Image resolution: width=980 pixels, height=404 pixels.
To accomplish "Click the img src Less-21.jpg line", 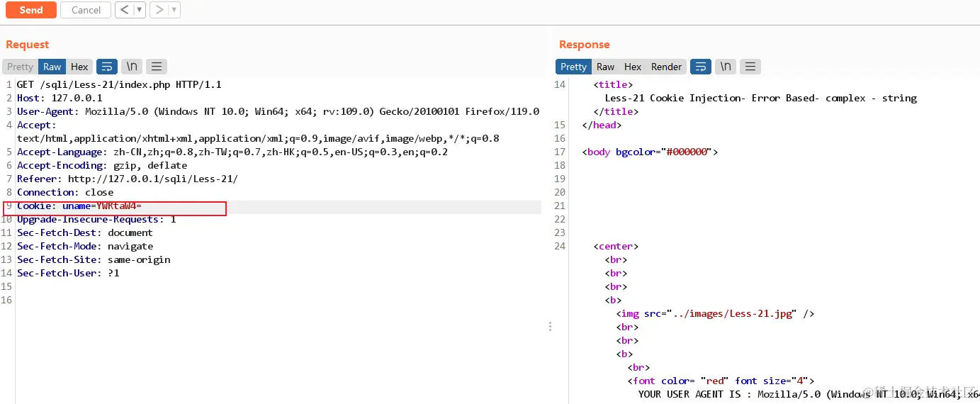I will [x=716, y=314].
